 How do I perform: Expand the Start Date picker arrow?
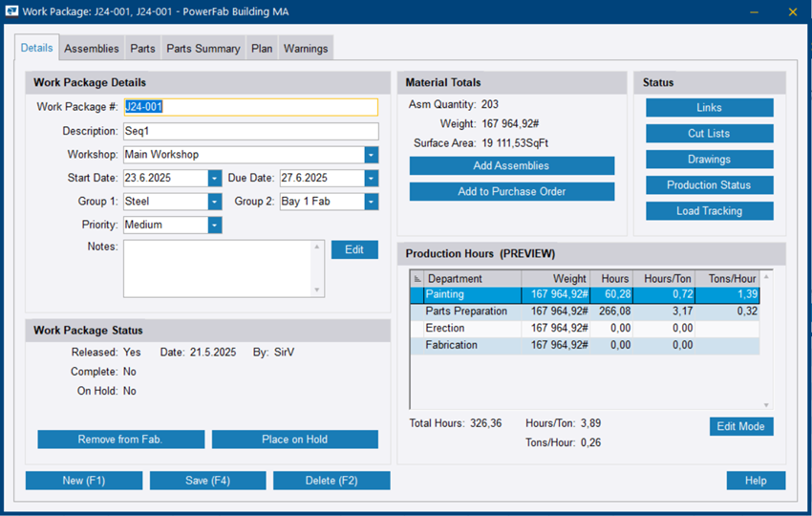[x=214, y=179]
